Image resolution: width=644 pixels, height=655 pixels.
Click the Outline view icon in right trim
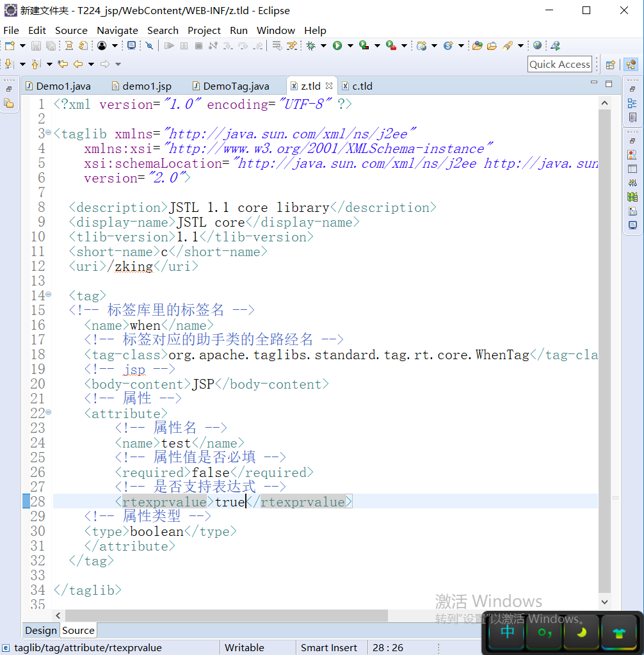coord(632,103)
